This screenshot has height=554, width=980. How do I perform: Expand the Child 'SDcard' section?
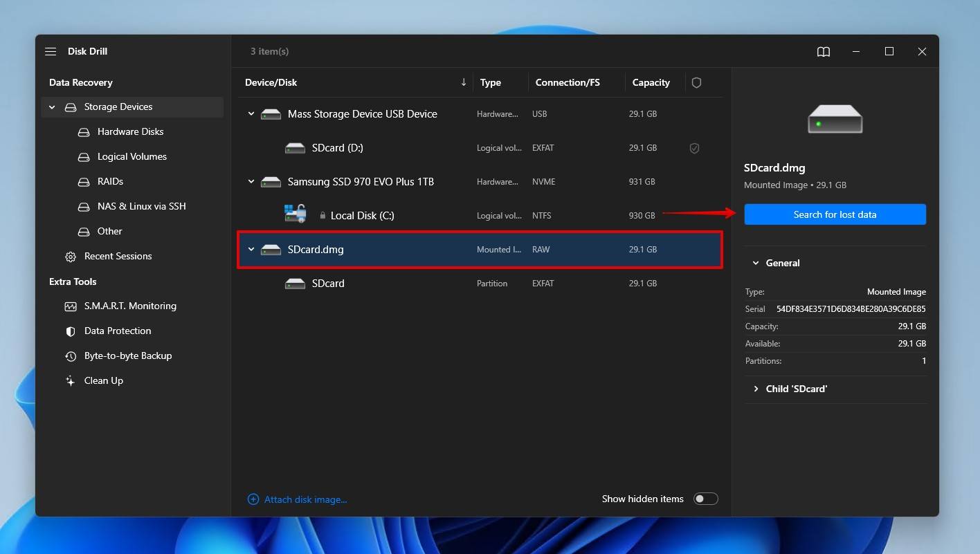[x=756, y=389]
